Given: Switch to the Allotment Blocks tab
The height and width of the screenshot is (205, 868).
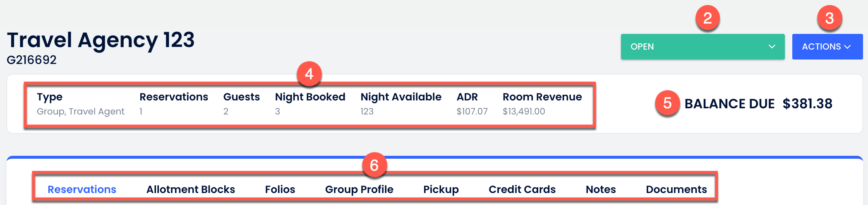Looking at the screenshot, I should tap(191, 189).
